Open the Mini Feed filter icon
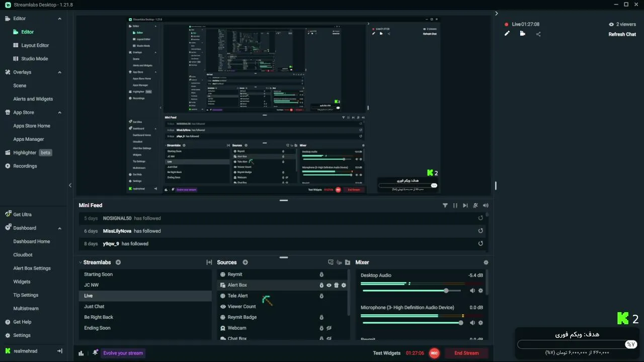644x362 pixels. [445, 205]
